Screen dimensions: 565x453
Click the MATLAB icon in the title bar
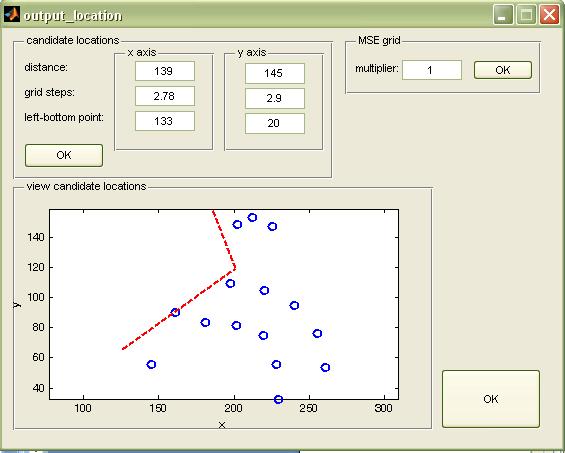pyautogui.click(x=12, y=15)
